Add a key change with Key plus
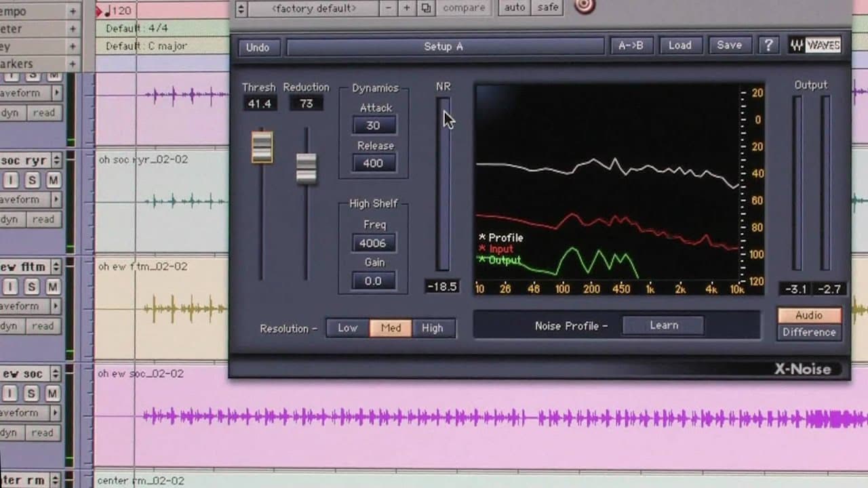The height and width of the screenshot is (488, 868). point(73,47)
